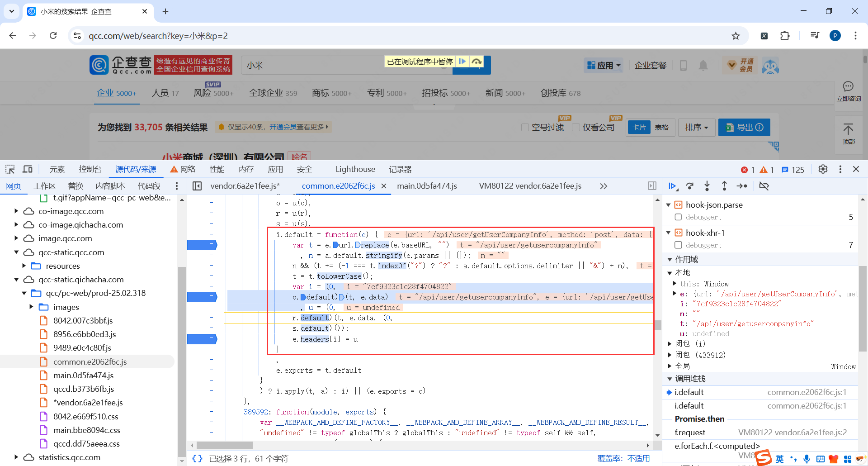Screen dimensions: 868x466
Task: Select the 工作区 navigator tab
Action: (x=44, y=186)
